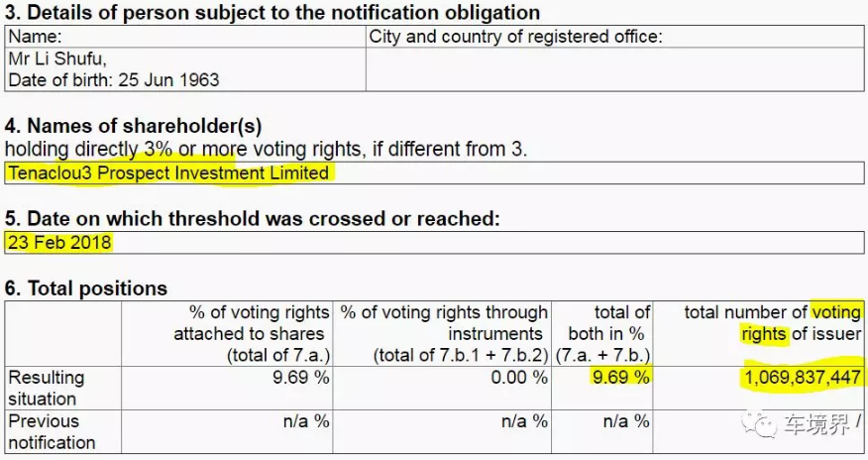Click the WeChat logo watermark
The image size is (868, 460).
764,425
